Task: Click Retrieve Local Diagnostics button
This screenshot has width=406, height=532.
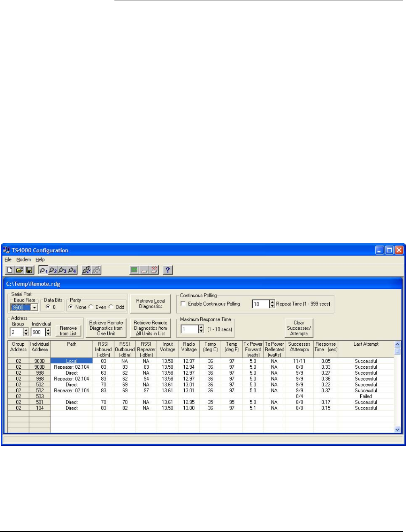Action: point(151,304)
